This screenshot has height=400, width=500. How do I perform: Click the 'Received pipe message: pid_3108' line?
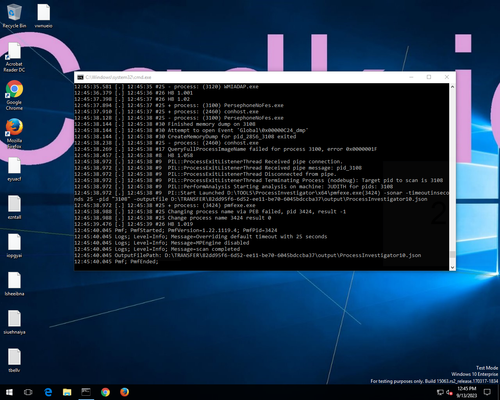[218, 168]
